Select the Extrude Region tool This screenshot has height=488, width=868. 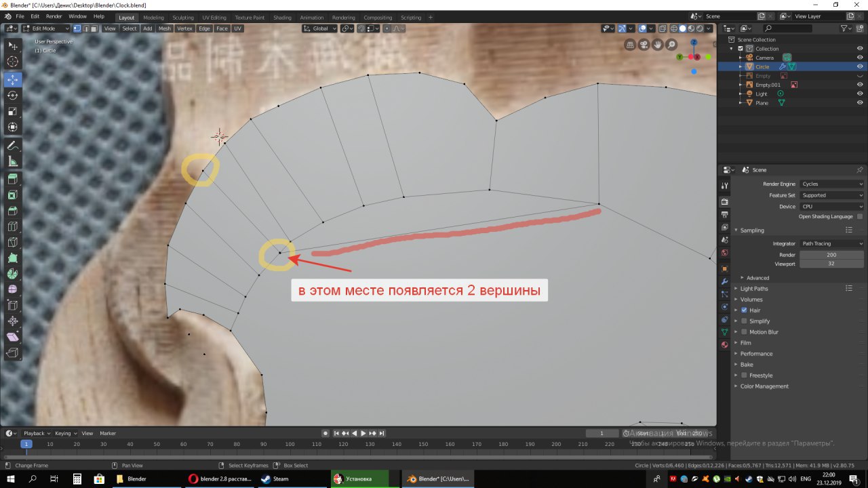tap(13, 180)
